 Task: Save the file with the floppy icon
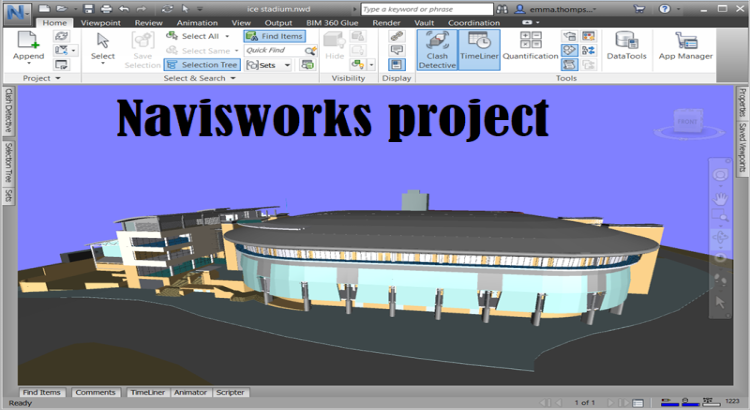(x=88, y=9)
